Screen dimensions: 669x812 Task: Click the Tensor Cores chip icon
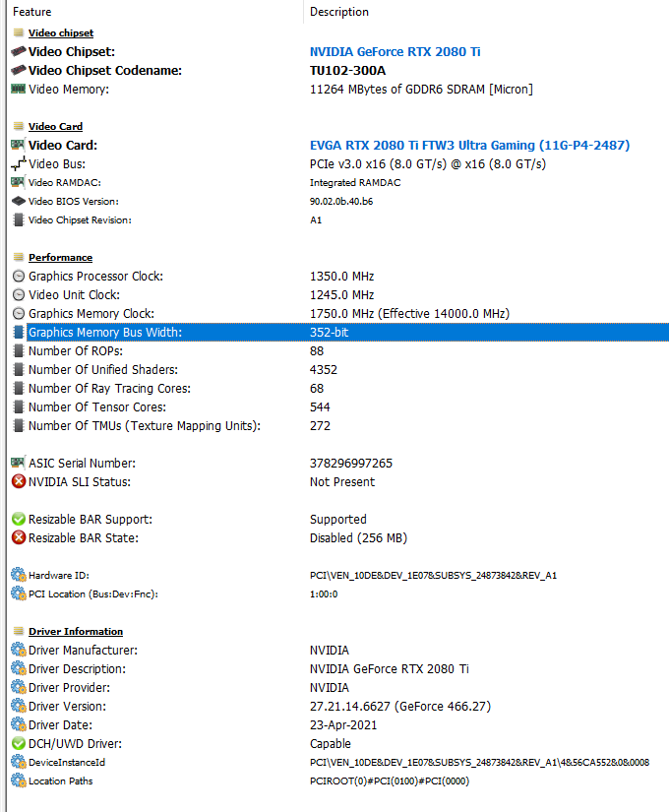click(18, 406)
